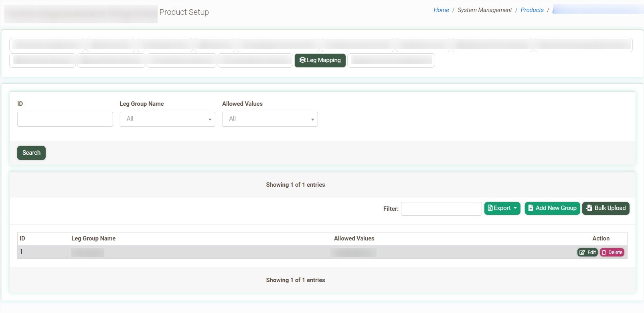The width and height of the screenshot is (644, 313).
Task: Focus the ID search input field
Action: click(65, 119)
